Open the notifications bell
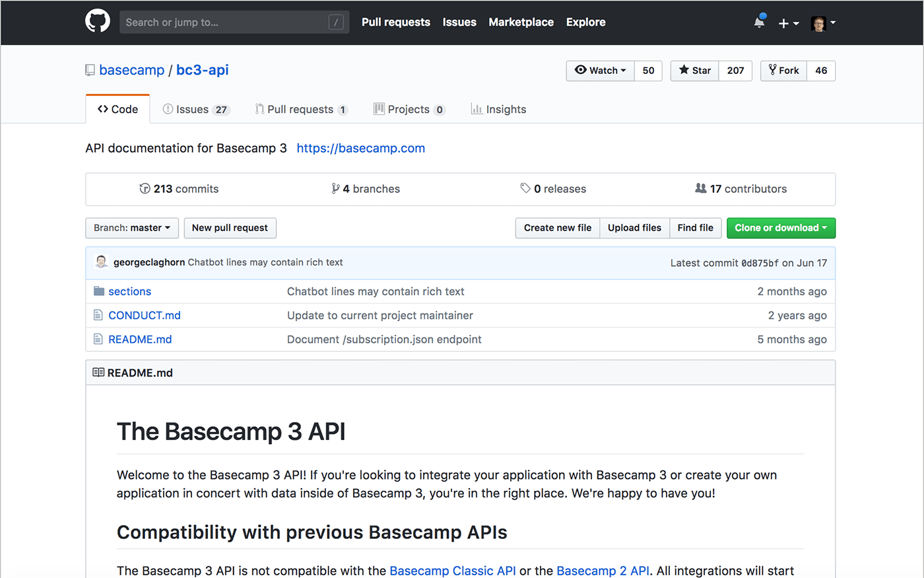The image size is (924, 578). pos(760,22)
